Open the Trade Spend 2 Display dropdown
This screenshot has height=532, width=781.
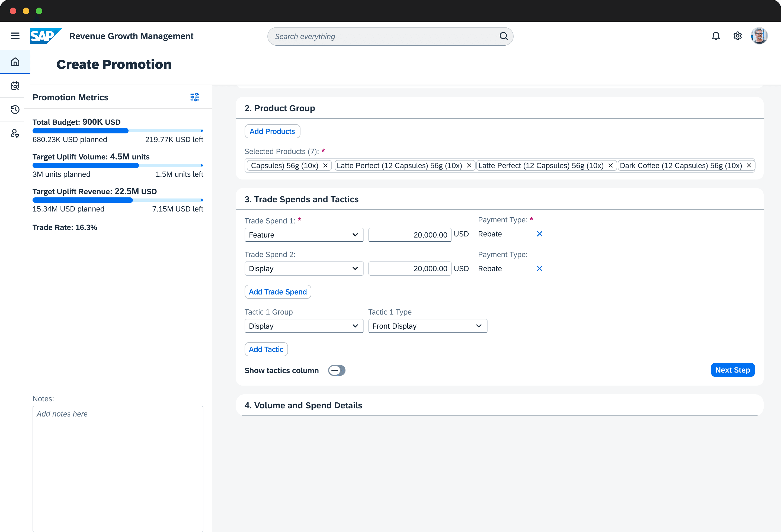click(x=304, y=268)
